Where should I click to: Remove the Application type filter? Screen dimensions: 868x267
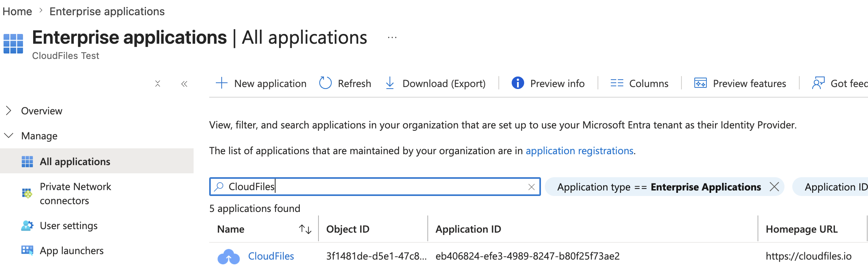pos(774,187)
